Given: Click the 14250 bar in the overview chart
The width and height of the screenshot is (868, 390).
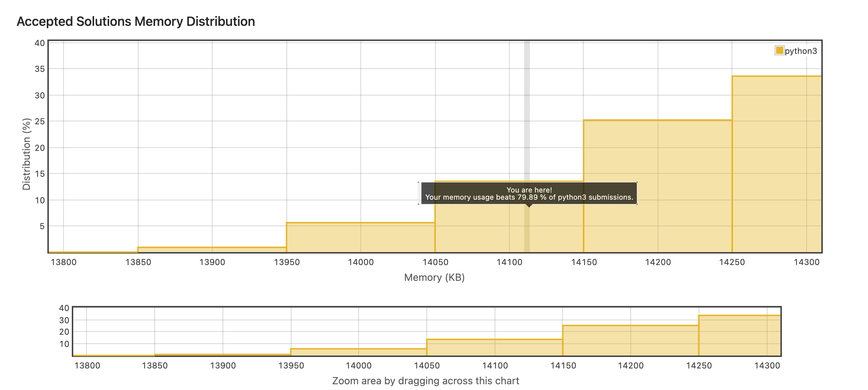Looking at the screenshot, I should pyautogui.click(x=739, y=335).
